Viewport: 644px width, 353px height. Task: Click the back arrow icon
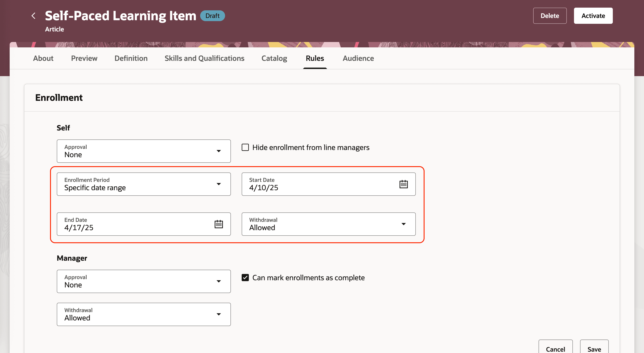pyautogui.click(x=33, y=16)
